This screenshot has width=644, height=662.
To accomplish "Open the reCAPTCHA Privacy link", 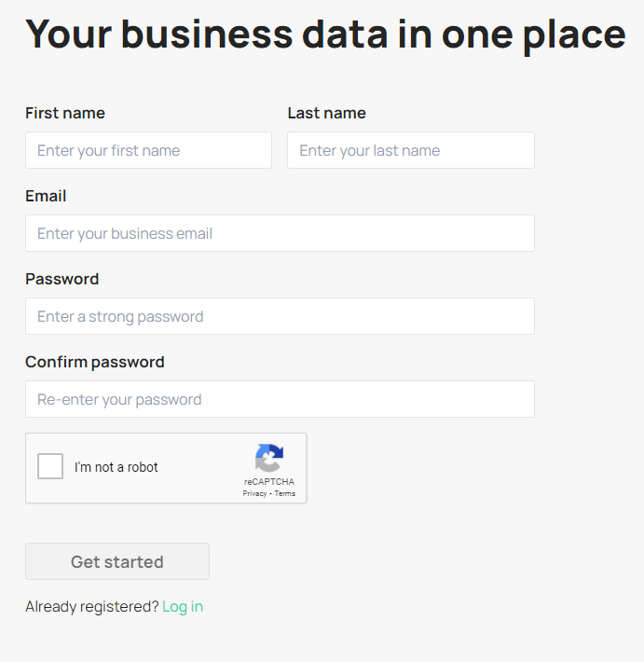I will click(254, 493).
